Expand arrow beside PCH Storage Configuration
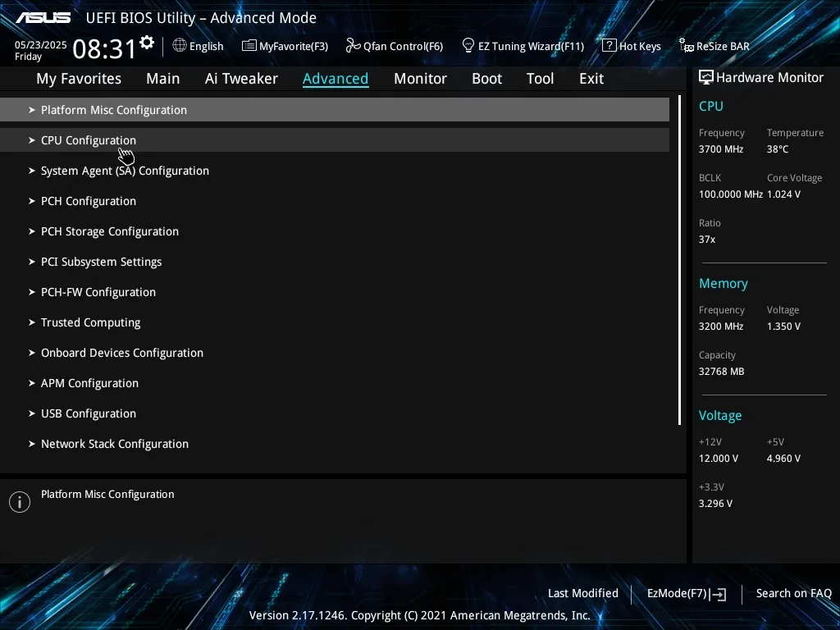The height and width of the screenshot is (630, 840). coord(32,231)
